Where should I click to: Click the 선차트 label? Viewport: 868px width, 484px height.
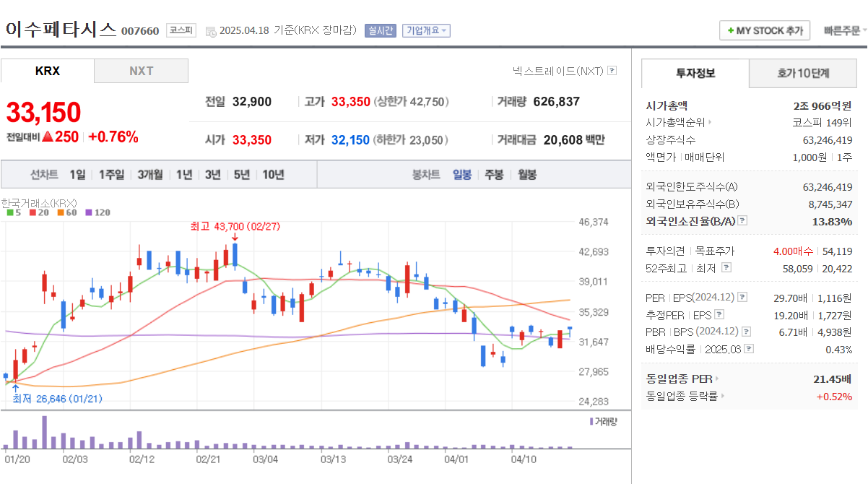(x=44, y=175)
